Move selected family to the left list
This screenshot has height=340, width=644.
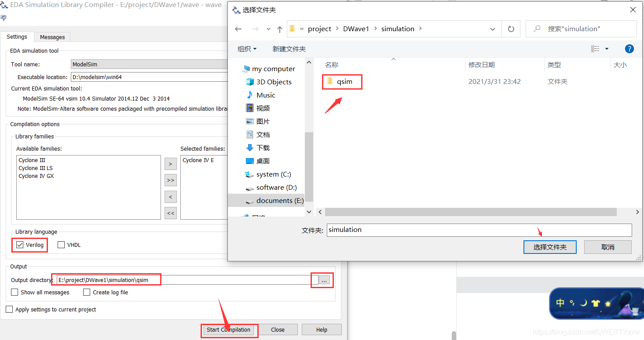click(171, 196)
